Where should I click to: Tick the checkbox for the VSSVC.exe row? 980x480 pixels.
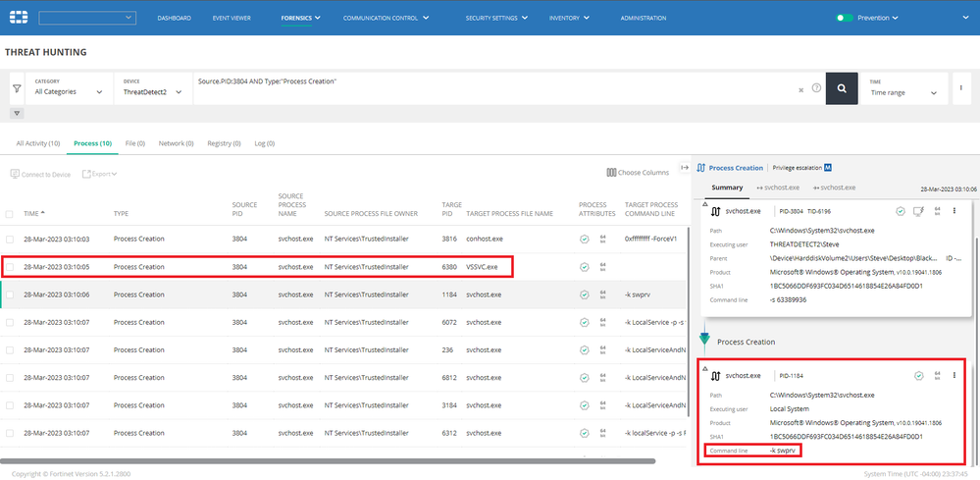pyautogui.click(x=10, y=267)
